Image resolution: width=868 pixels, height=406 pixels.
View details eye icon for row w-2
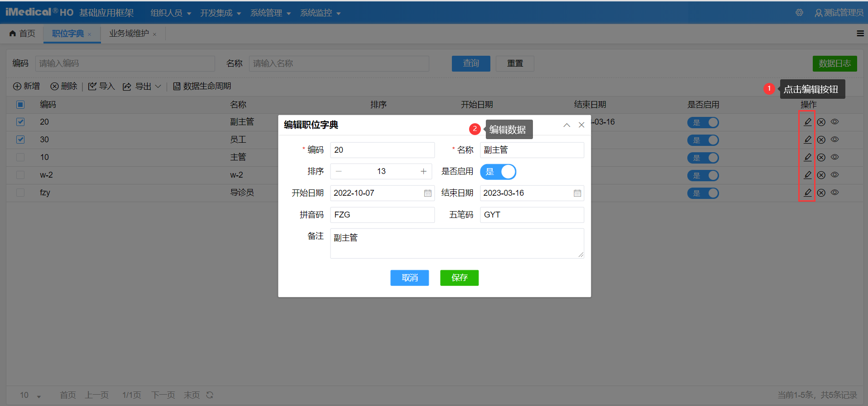coord(835,174)
